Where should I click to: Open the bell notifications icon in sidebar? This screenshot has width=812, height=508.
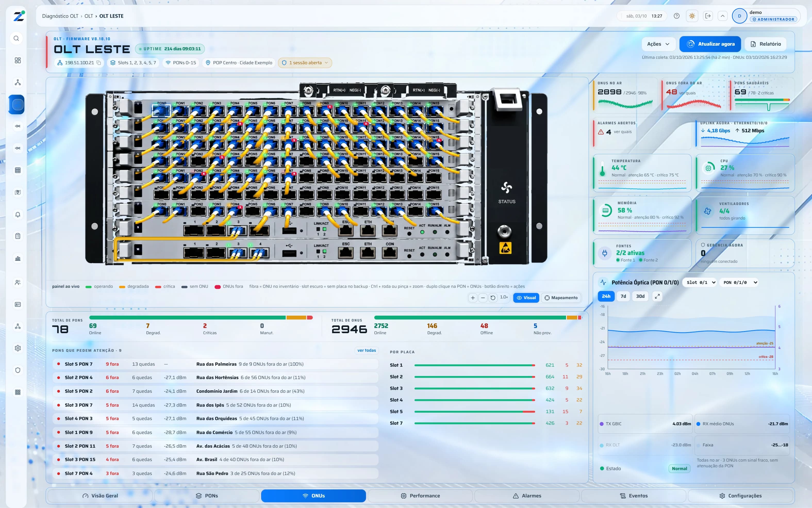point(18,214)
